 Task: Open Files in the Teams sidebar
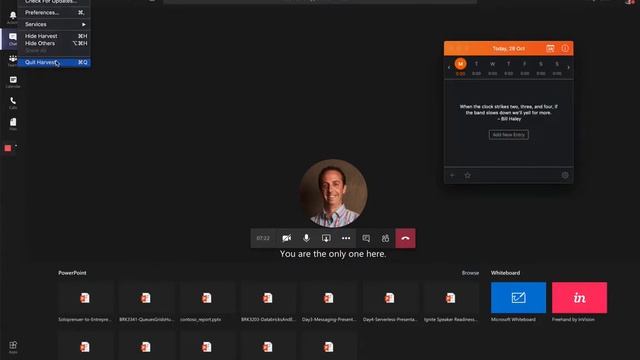13,124
